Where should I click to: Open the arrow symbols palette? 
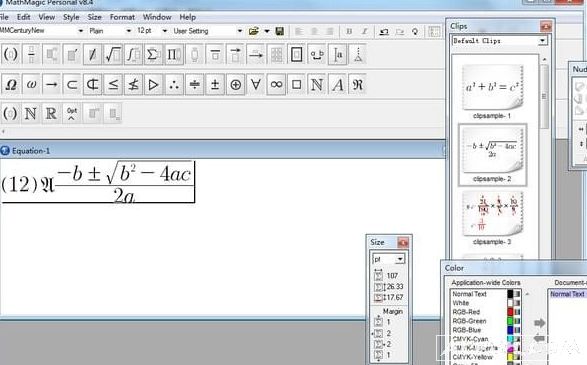click(x=51, y=85)
